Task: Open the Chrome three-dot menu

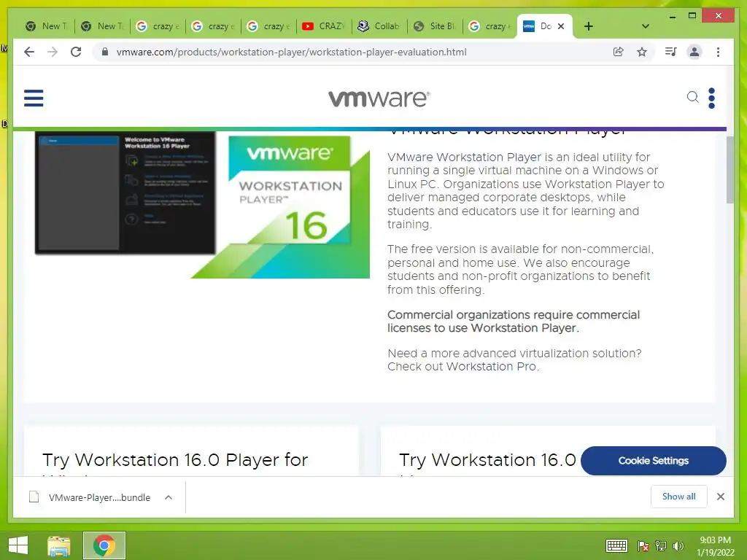Action: [x=718, y=52]
